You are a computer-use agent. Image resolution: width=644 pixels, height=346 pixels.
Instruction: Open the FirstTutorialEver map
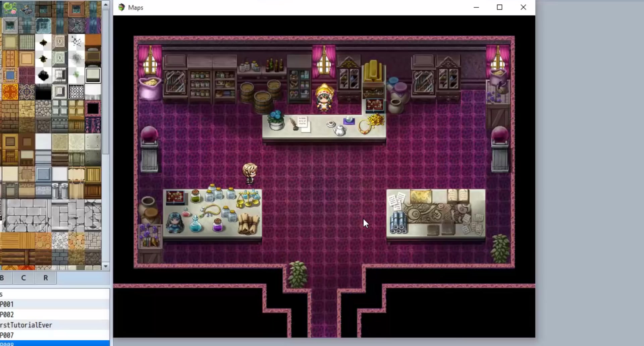[25, 325]
